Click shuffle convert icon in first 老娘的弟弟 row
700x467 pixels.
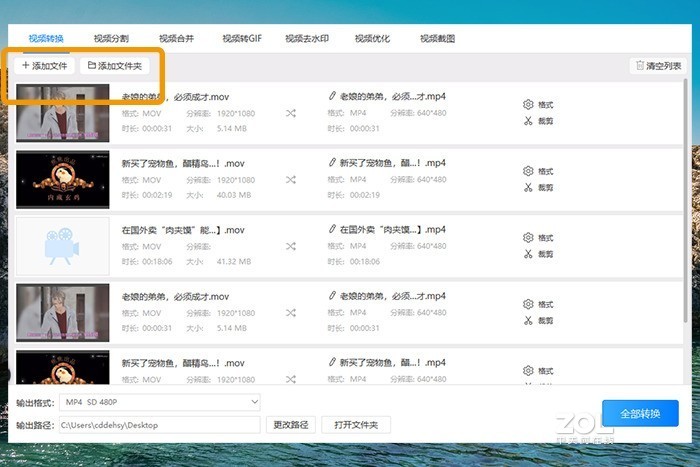point(291,113)
